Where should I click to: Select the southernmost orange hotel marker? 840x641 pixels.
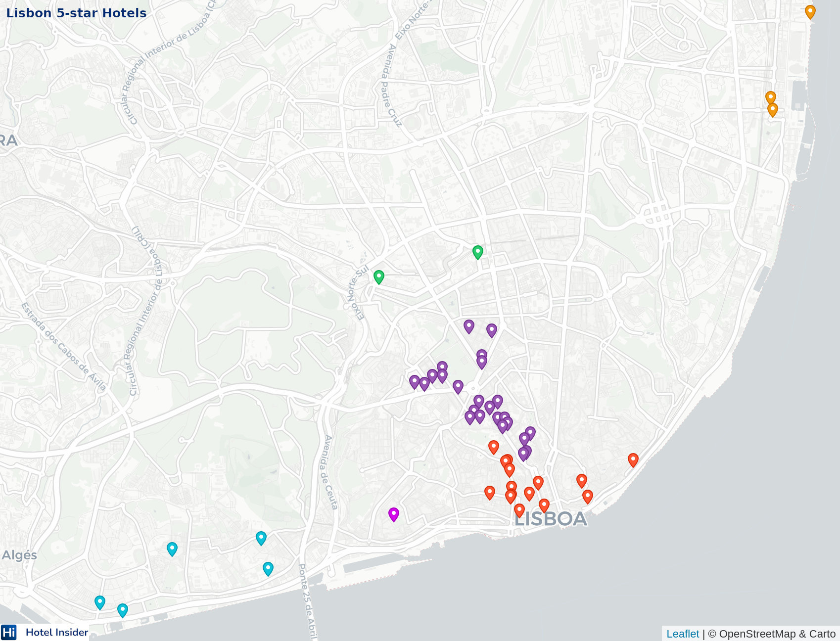773,109
